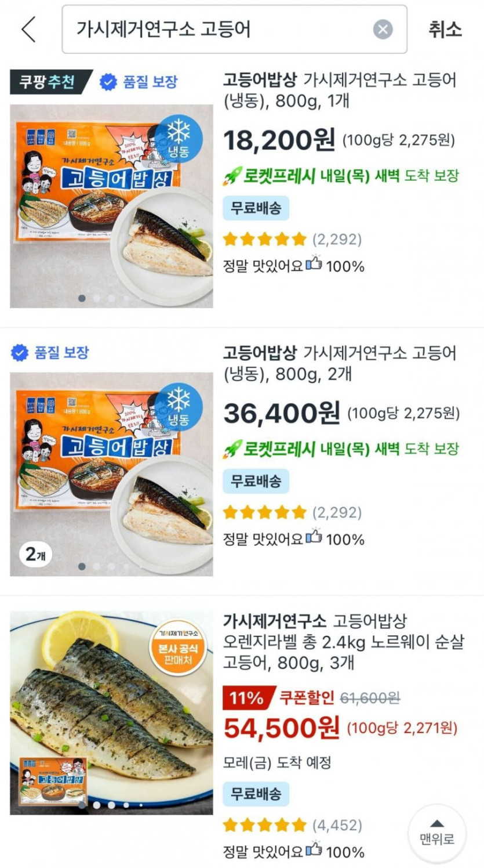Open the 800g, 2개 product title
Image resolution: width=484 pixels, height=868 pixels.
[340, 363]
